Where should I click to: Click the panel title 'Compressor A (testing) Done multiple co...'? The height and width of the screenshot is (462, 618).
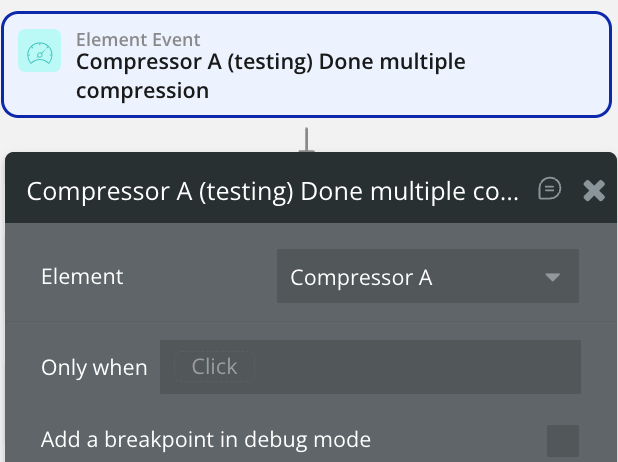coord(272,191)
